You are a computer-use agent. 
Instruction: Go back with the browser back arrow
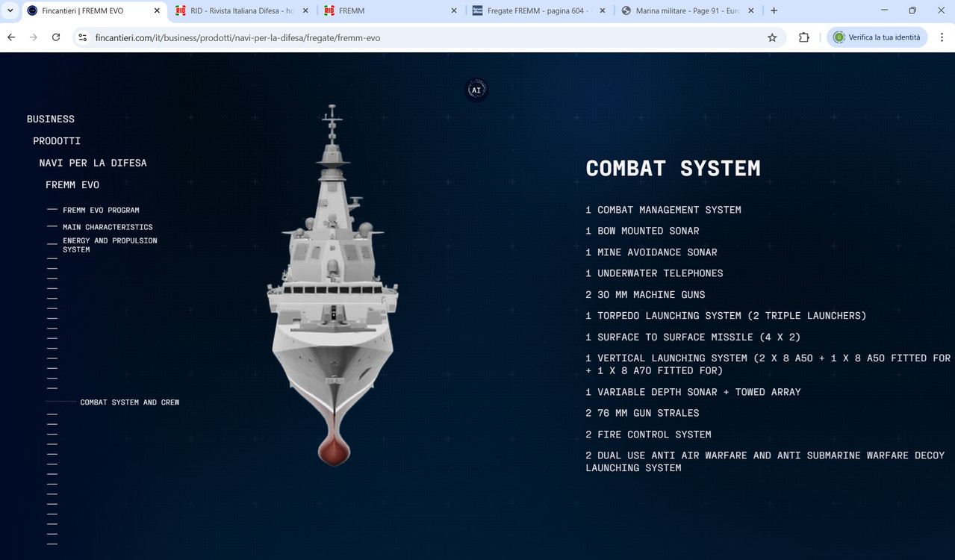[x=11, y=37]
